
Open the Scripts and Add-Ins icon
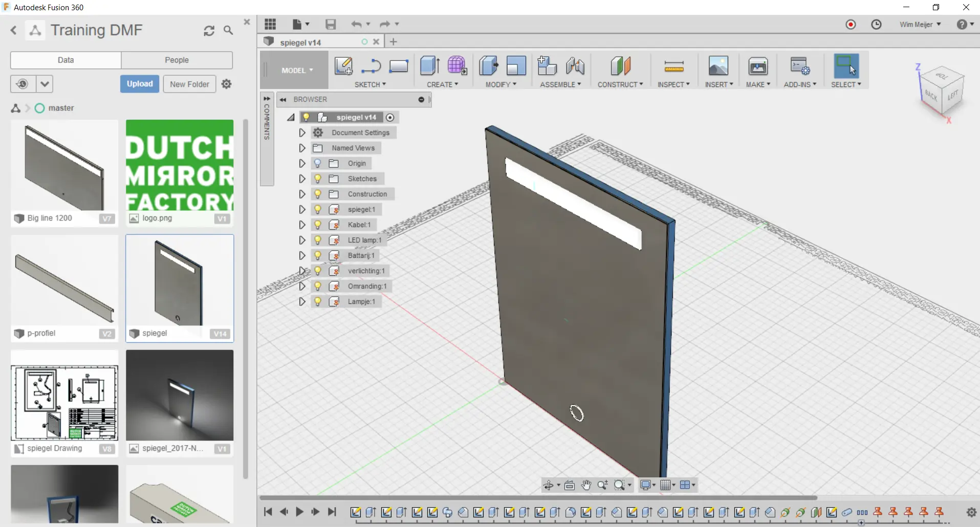point(800,66)
